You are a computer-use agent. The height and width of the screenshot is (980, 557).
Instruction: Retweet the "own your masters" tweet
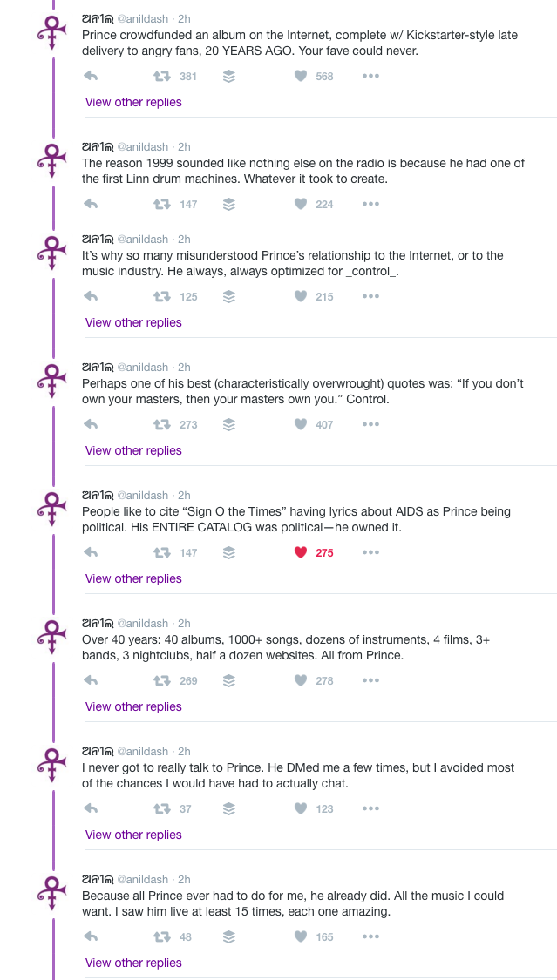(161, 425)
